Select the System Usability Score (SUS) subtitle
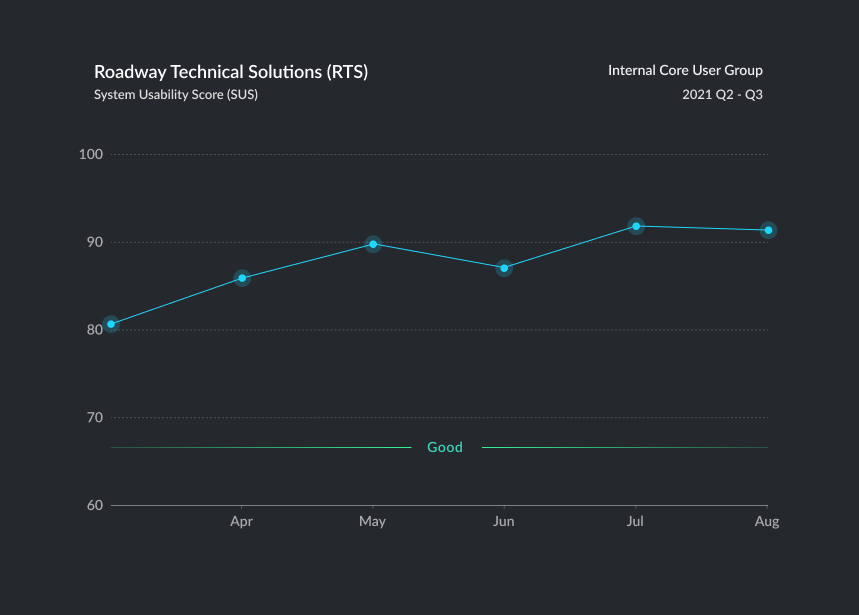Image resolution: width=859 pixels, height=615 pixels. pyautogui.click(x=176, y=95)
